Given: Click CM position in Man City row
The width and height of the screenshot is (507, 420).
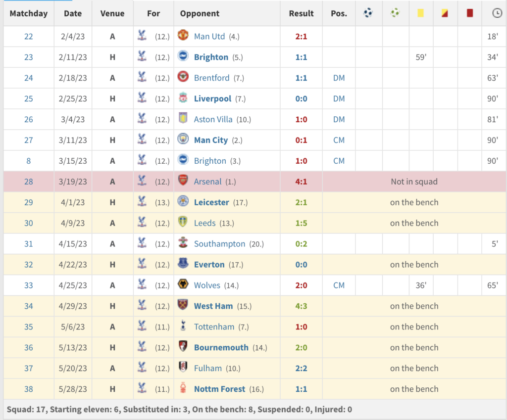Looking at the screenshot, I should click(x=339, y=140).
